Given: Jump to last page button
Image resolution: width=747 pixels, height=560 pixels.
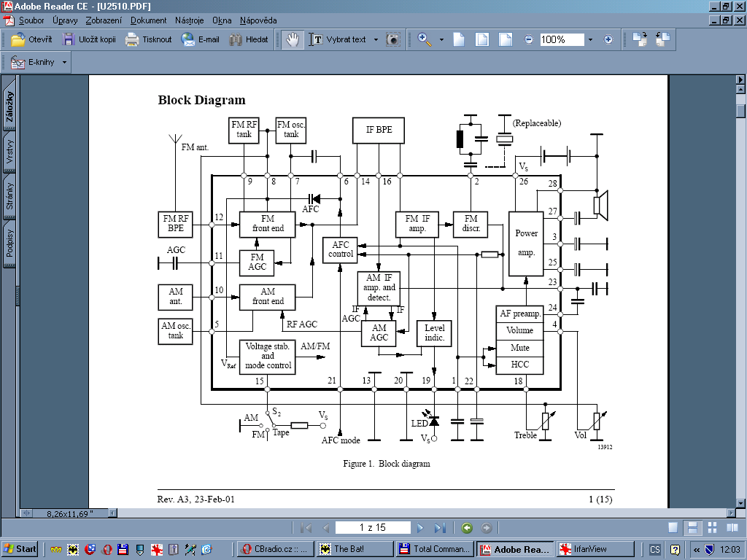Looking at the screenshot, I should [440, 528].
